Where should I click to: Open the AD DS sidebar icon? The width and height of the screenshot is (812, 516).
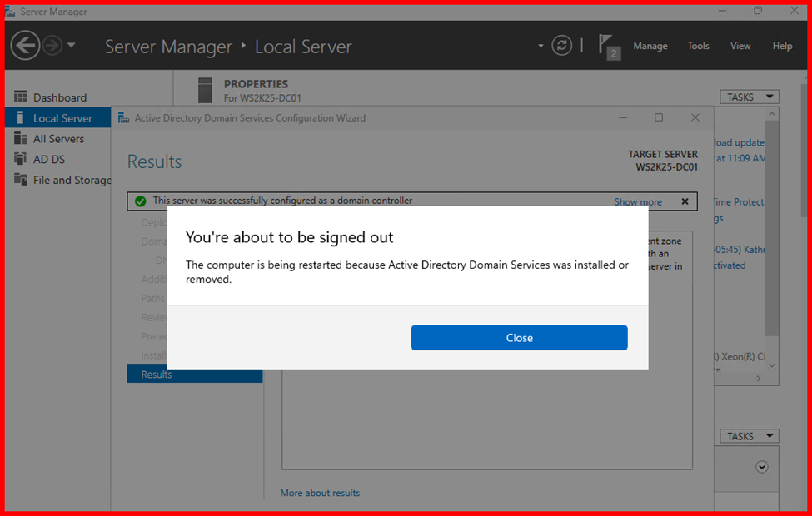(x=21, y=159)
